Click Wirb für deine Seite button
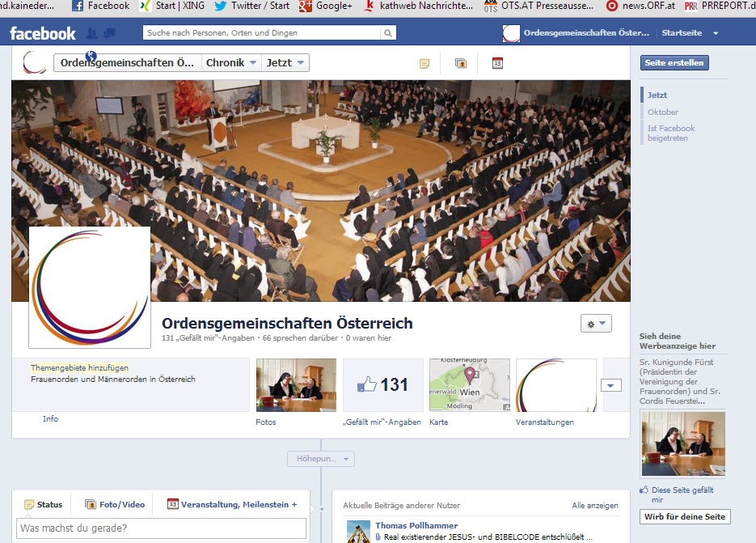The width and height of the screenshot is (756, 543). coord(685,516)
